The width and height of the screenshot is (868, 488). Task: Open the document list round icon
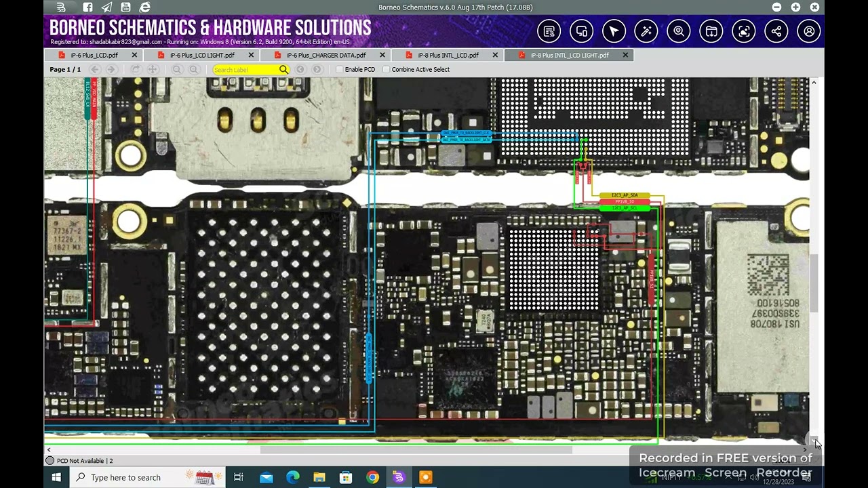[549, 31]
